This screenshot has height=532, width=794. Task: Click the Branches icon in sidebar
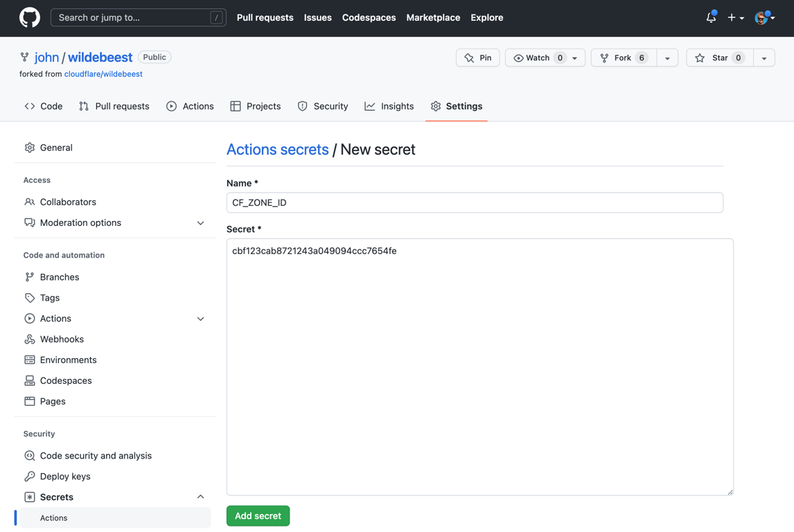point(30,277)
